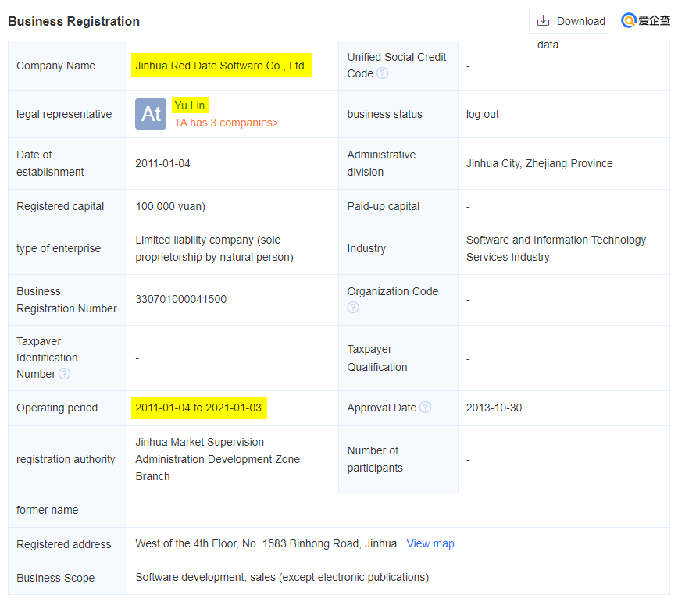Click business registration number 330701000041500
Screen dimensions: 678x616
[x=180, y=299]
